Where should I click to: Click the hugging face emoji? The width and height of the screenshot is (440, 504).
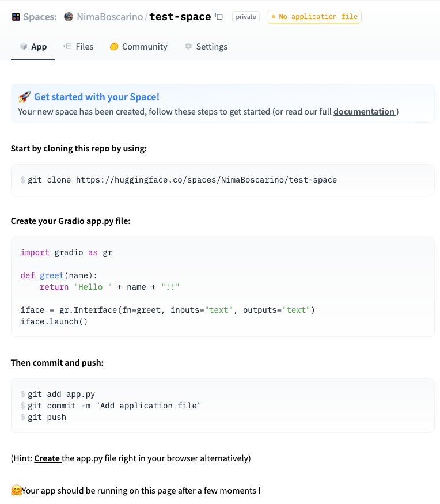click(16, 491)
